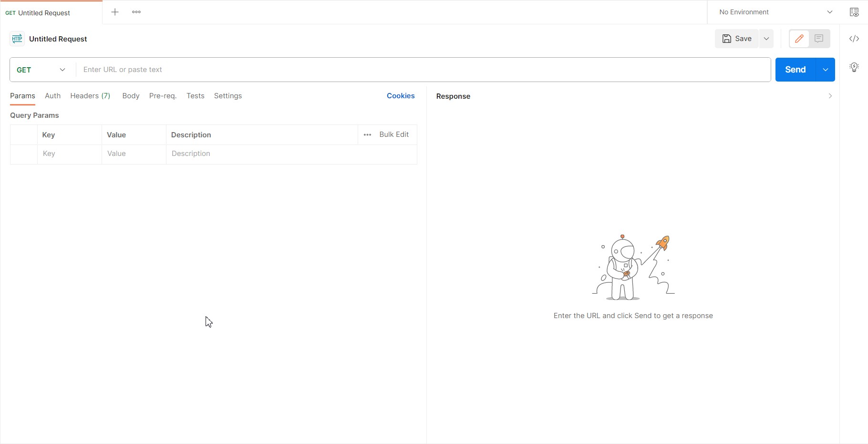Click the HTTP badge beside Untitled Request
Screen dimensions: 868x444
17,39
